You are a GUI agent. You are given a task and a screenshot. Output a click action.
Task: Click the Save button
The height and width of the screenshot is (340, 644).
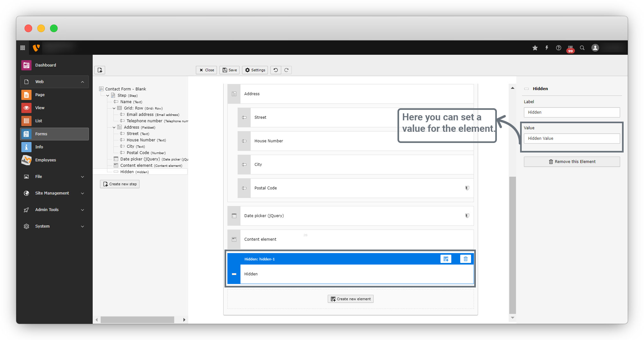pos(229,70)
